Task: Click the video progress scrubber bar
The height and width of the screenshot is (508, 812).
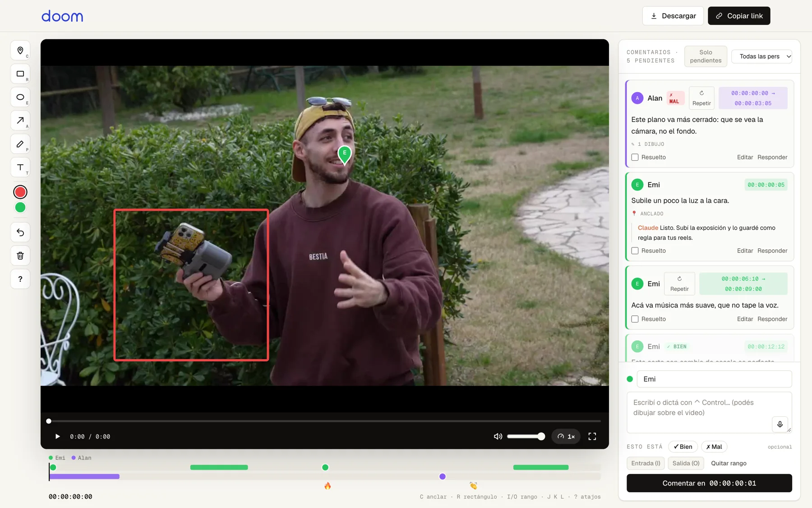Action: (325, 421)
